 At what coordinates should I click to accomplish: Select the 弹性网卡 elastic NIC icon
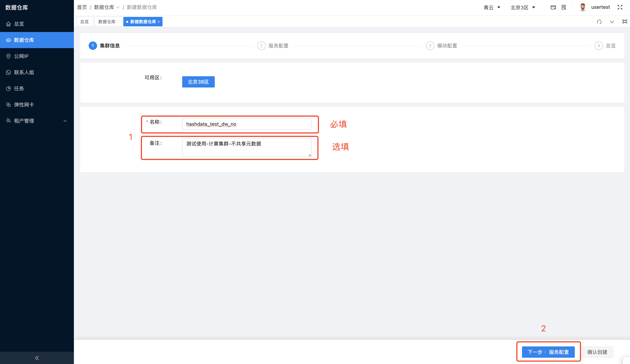8,105
